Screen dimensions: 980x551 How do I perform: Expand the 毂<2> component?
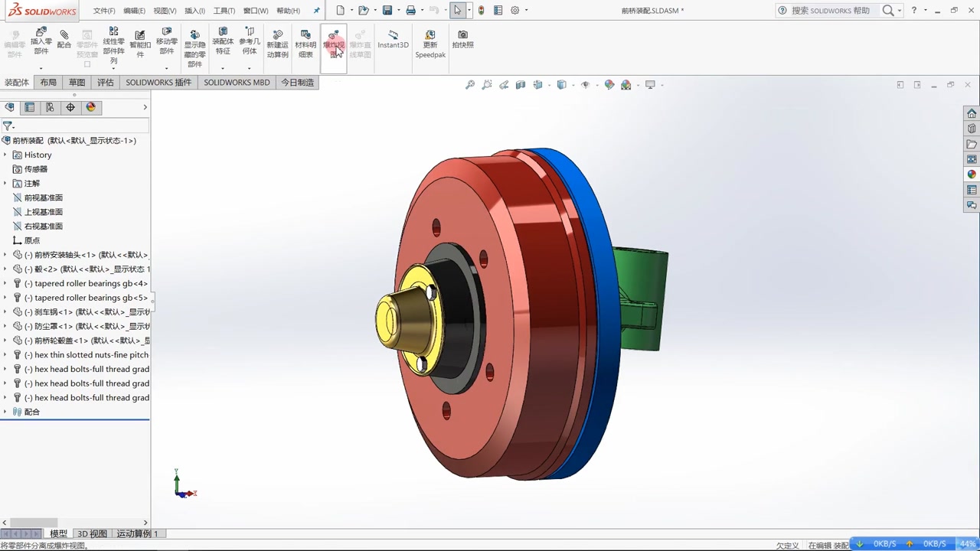click(5, 269)
